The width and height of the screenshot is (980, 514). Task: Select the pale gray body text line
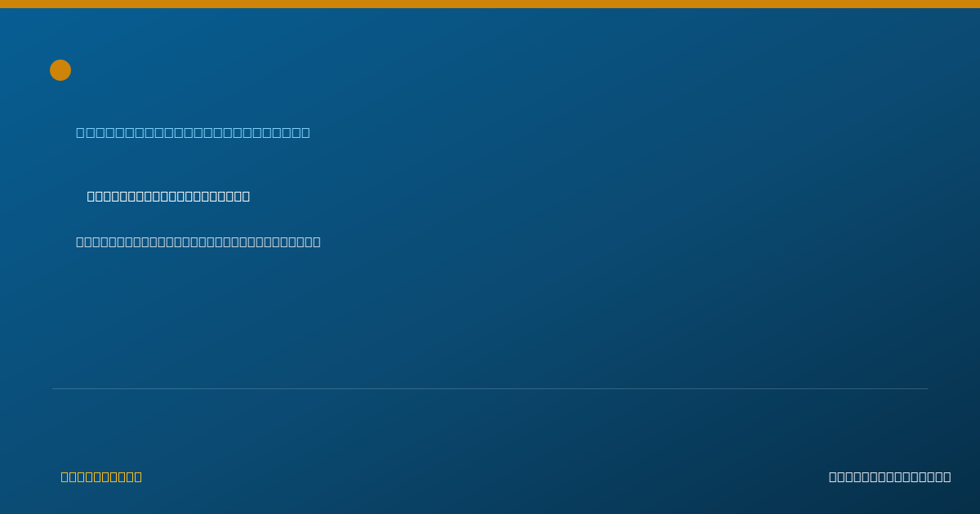tap(198, 241)
